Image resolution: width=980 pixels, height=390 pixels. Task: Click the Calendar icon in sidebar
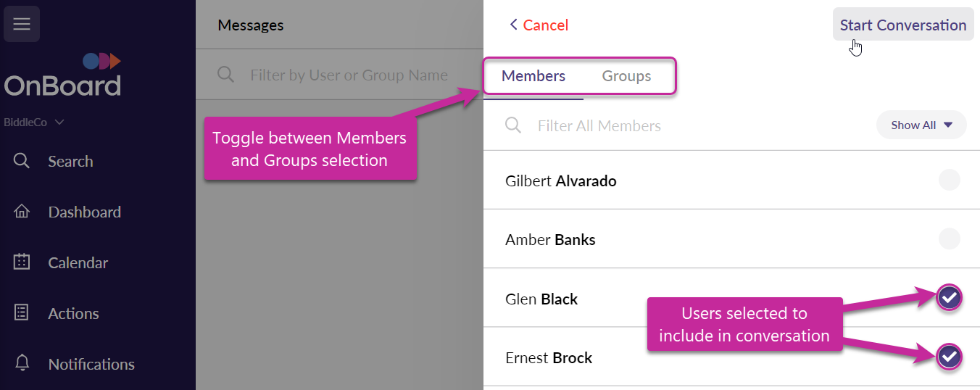pos(22,262)
